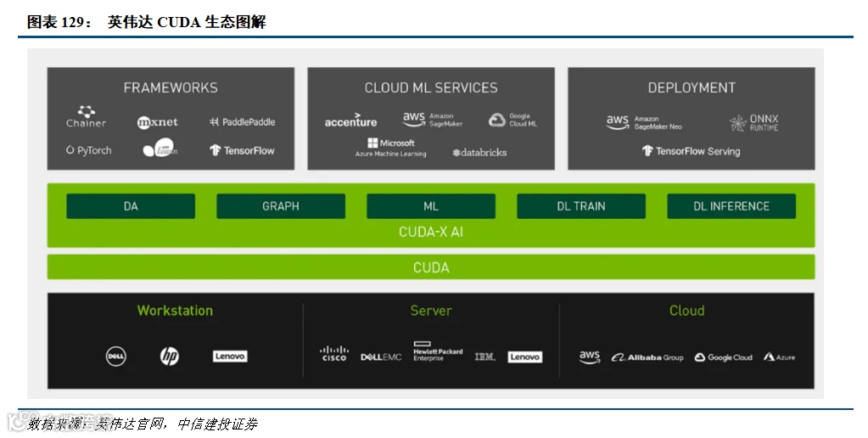The image size is (868, 438).
Task: Select the databricks logo
Action: pos(479,152)
